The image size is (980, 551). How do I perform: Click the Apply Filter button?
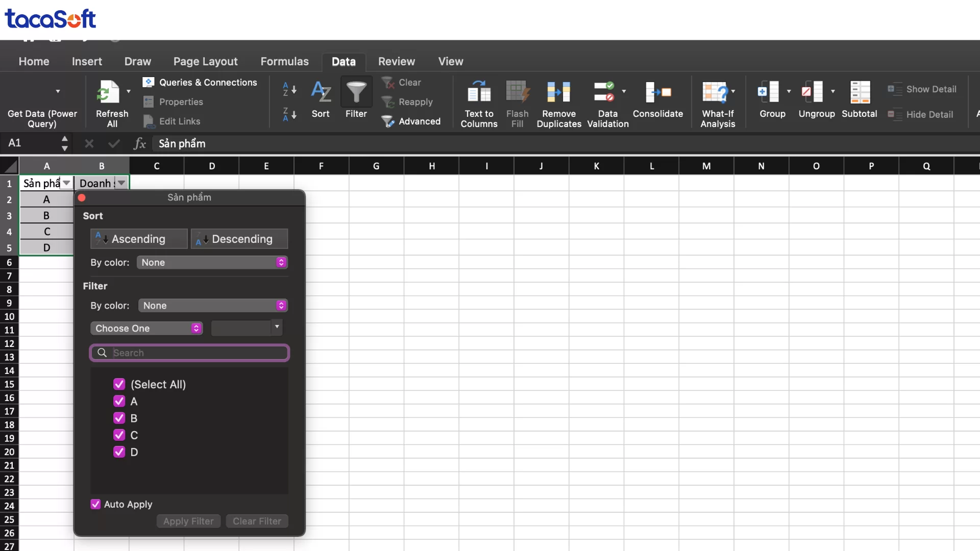[188, 521]
